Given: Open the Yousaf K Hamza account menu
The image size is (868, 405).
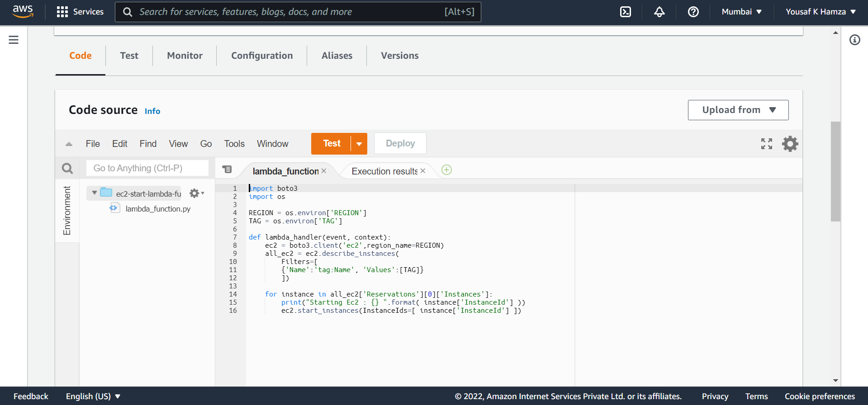Looking at the screenshot, I should click(821, 12).
